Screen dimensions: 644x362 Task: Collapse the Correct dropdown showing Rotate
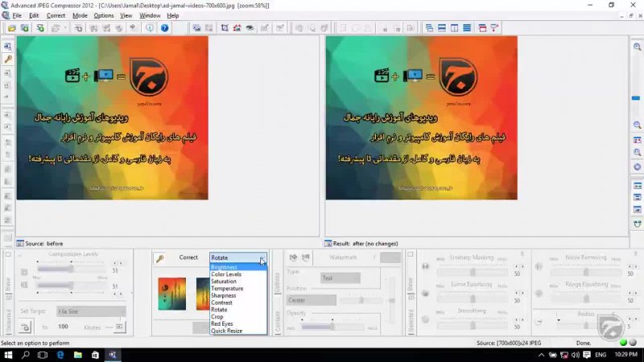pyautogui.click(x=262, y=258)
